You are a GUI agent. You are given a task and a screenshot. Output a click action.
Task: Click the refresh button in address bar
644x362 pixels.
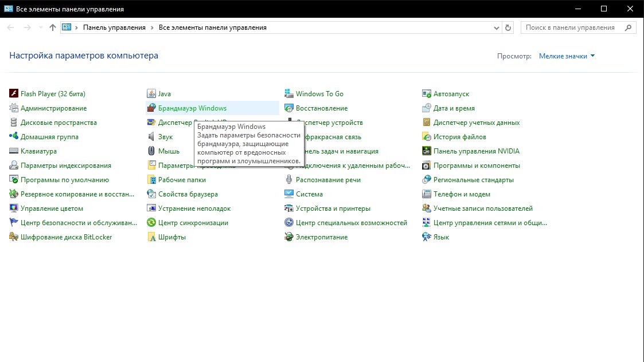coord(508,27)
